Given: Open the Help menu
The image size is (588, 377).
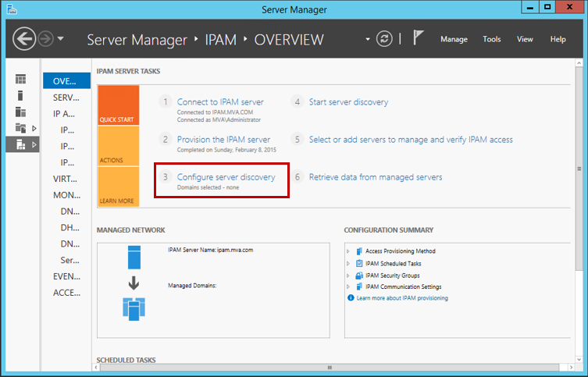Looking at the screenshot, I should tap(558, 39).
